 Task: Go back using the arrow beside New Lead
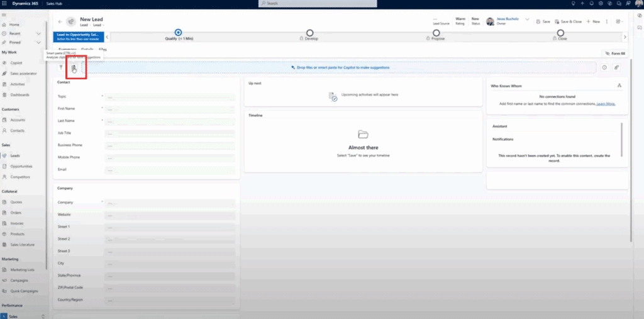60,22
